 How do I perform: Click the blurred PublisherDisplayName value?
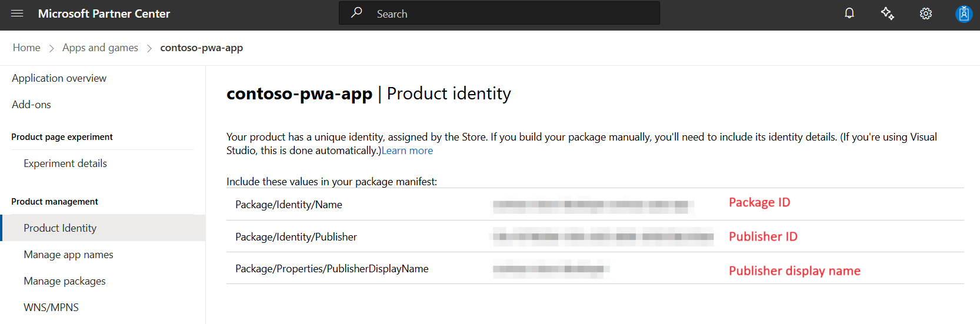coord(551,269)
